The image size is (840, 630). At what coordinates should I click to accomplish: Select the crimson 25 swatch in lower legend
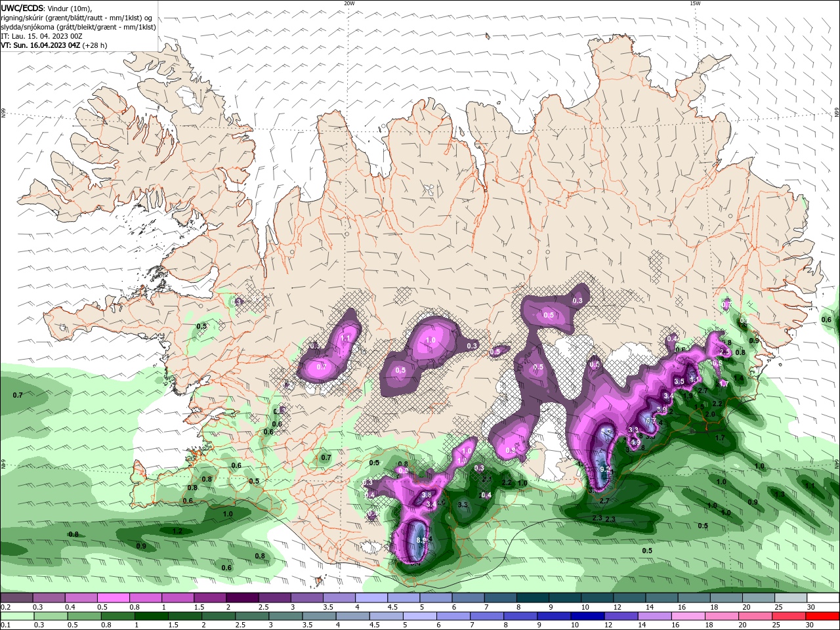pyautogui.click(x=789, y=616)
